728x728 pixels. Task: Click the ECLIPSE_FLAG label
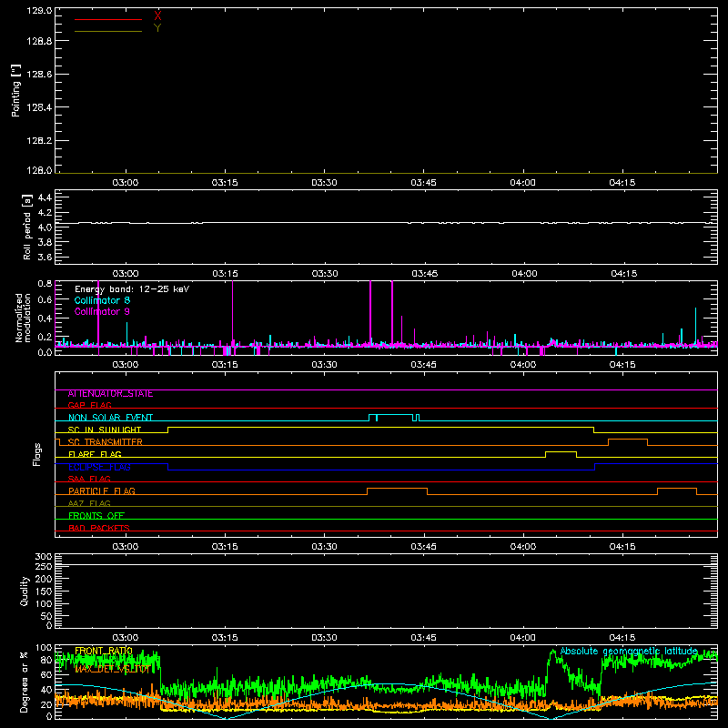(x=99, y=467)
